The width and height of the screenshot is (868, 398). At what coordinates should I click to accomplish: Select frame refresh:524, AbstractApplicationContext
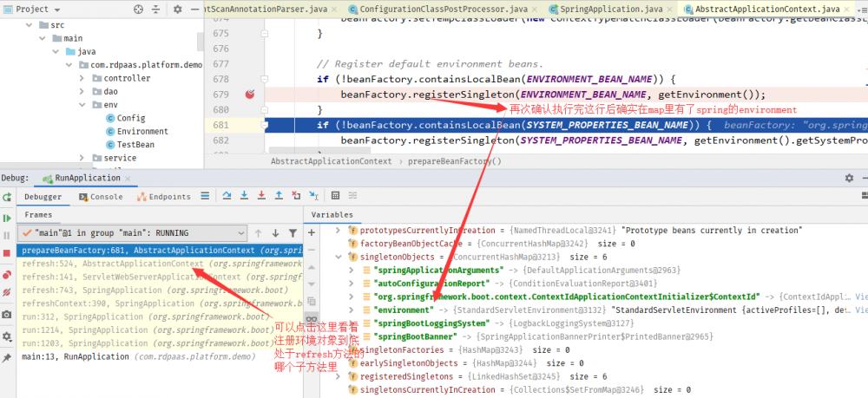point(160,264)
